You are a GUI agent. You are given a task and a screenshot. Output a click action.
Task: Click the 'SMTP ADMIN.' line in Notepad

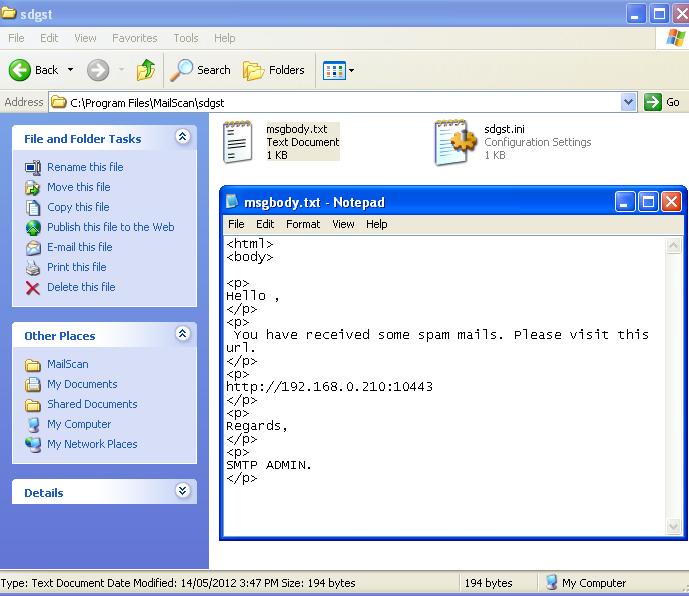pos(269,465)
